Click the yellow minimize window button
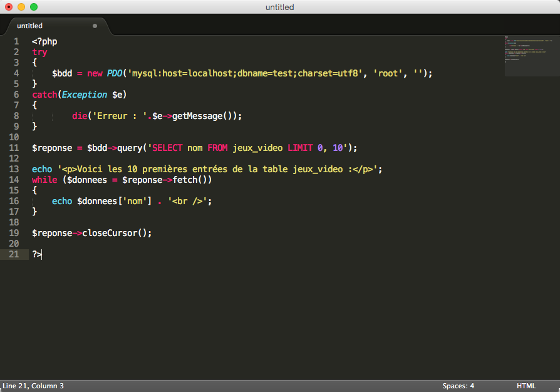Viewport: 560px width, 392px height. [x=21, y=7]
